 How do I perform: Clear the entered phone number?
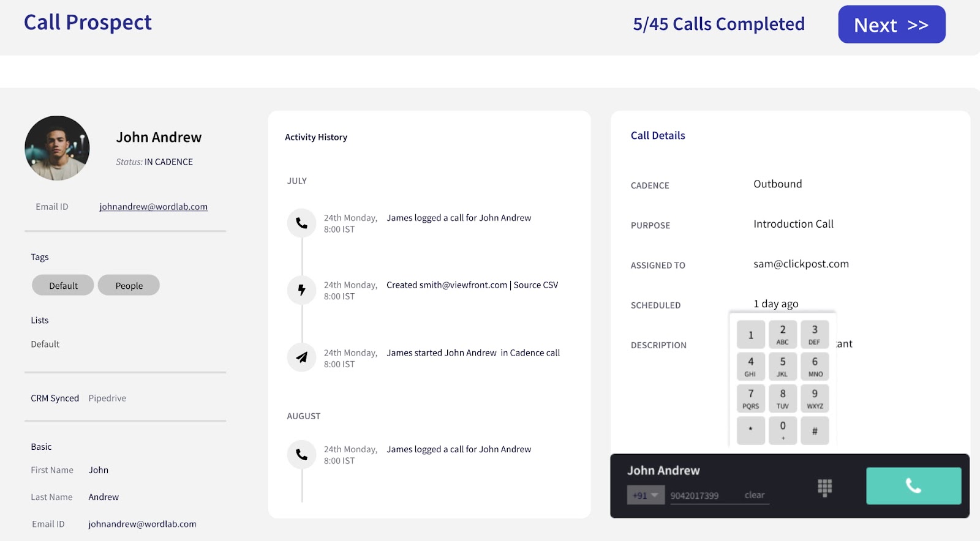(755, 495)
